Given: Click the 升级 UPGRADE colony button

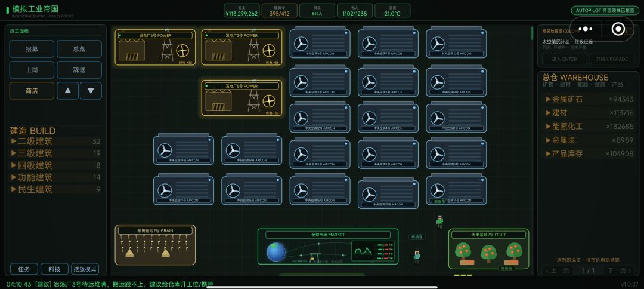Looking at the screenshot, I should pos(612,59).
